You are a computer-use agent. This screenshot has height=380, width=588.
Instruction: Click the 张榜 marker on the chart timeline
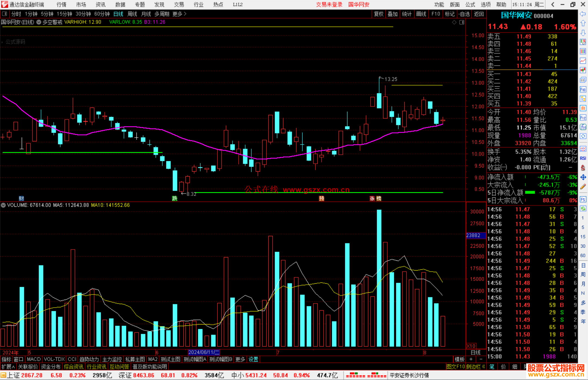[375, 199]
